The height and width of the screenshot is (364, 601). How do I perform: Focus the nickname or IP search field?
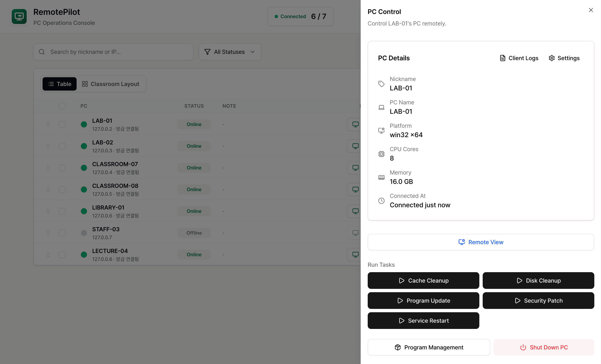click(114, 52)
